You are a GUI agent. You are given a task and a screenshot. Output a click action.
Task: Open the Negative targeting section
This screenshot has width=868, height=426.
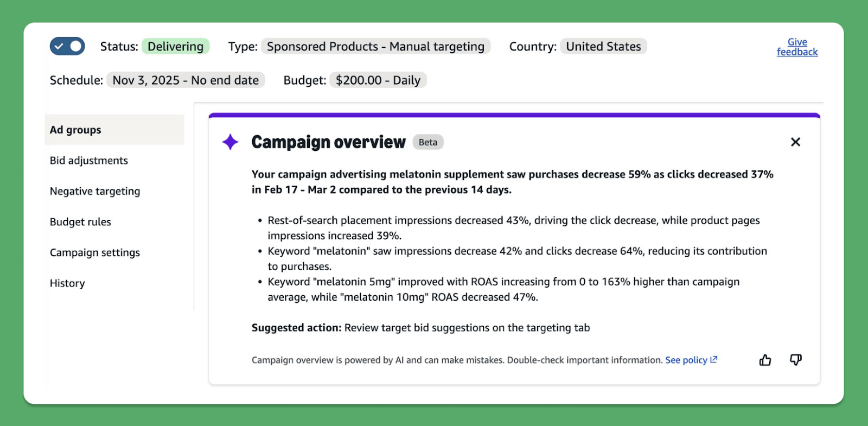point(95,191)
